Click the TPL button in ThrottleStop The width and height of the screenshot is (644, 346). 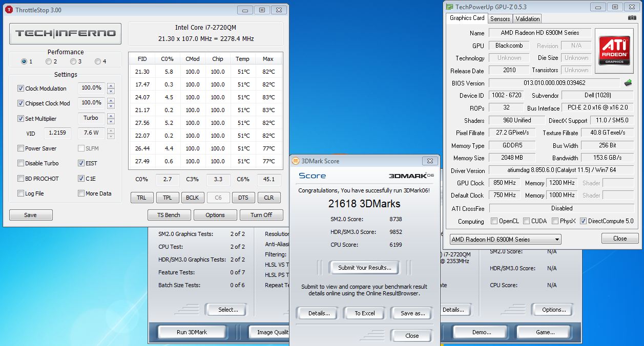tap(167, 198)
